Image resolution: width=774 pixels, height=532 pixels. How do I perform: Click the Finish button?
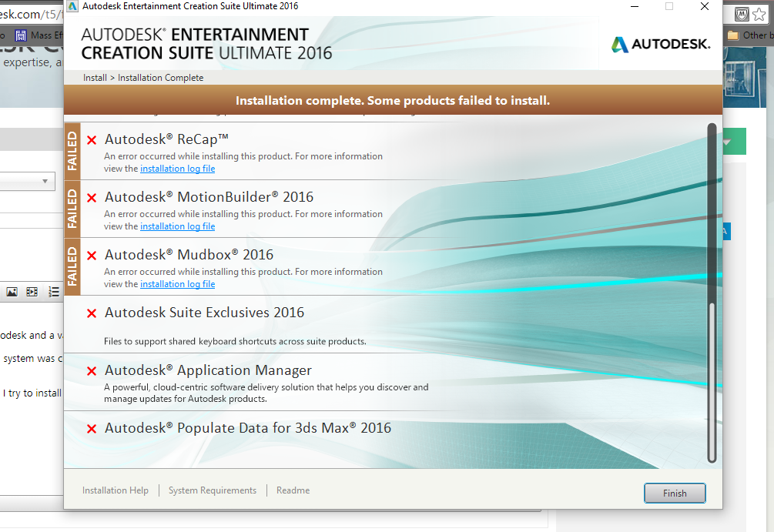coord(675,493)
